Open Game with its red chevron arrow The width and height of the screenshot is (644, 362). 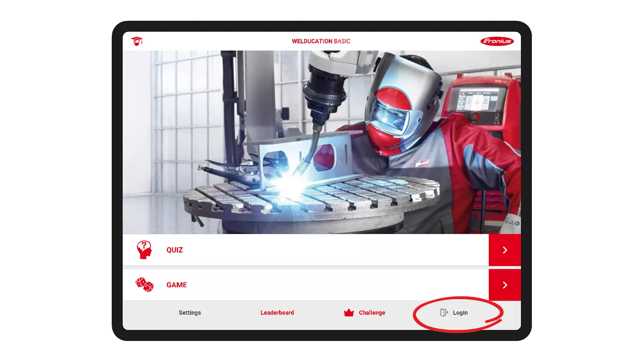505,285
